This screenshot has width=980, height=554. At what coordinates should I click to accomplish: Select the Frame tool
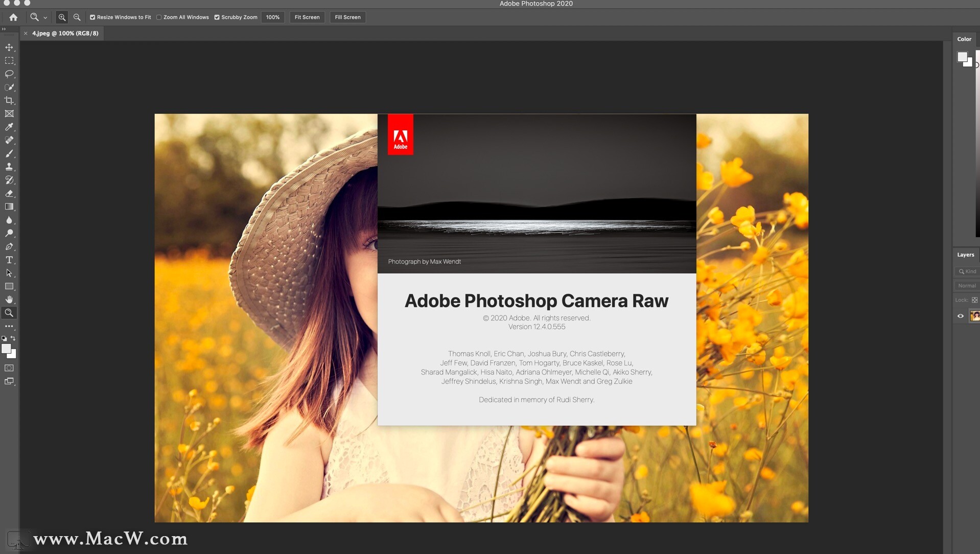pyautogui.click(x=9, y=114)
